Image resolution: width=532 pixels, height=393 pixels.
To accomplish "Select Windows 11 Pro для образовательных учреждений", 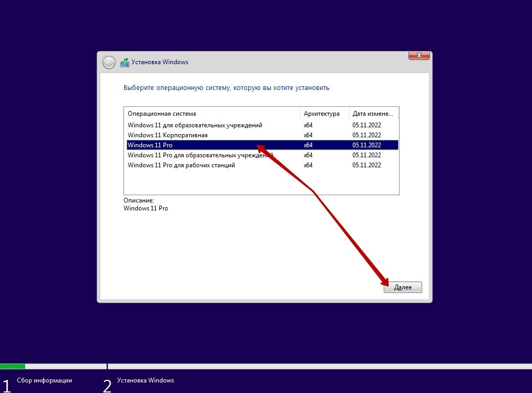I will click(261, 155).
